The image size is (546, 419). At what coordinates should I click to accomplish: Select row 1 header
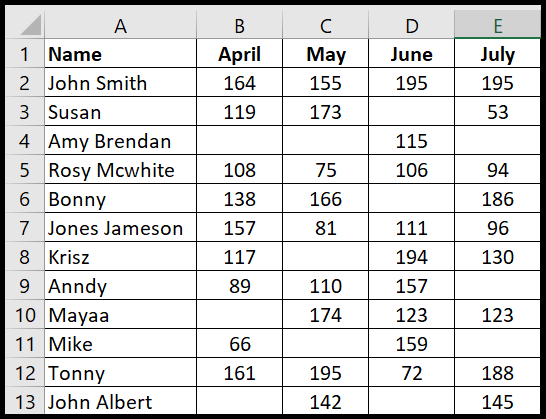click(25, 53)
